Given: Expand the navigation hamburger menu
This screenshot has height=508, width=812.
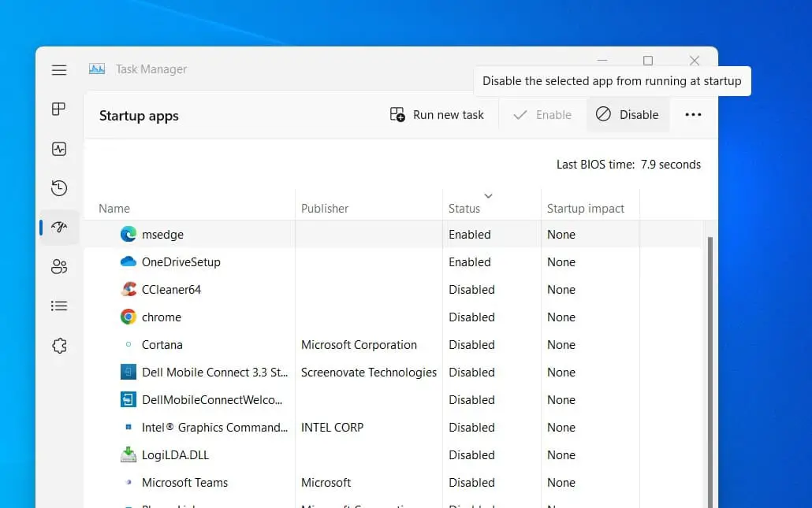Looking at the screenshot, I should click(x=58, y=69).
